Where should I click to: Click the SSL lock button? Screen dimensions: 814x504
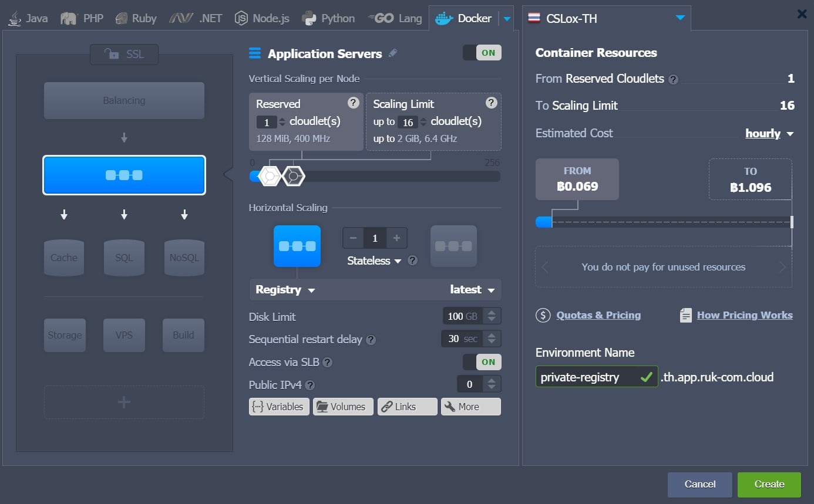(124, 55)
